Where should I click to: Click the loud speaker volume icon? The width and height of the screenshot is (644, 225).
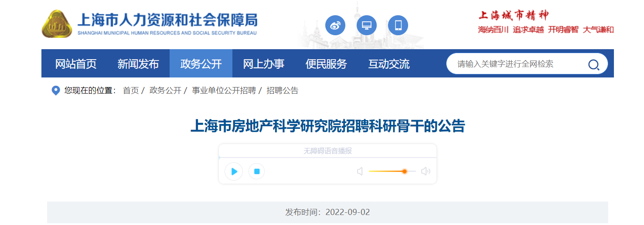[x=426, y=171]
